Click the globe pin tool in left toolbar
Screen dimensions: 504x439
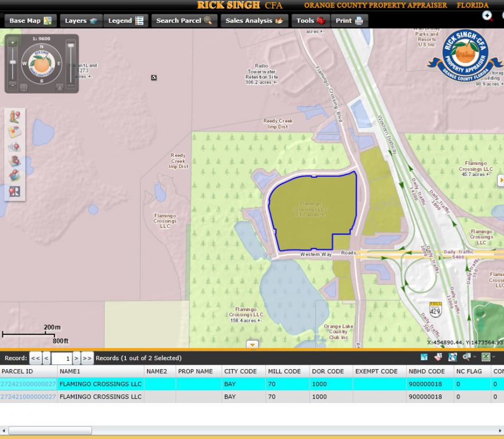pos(14,175)
